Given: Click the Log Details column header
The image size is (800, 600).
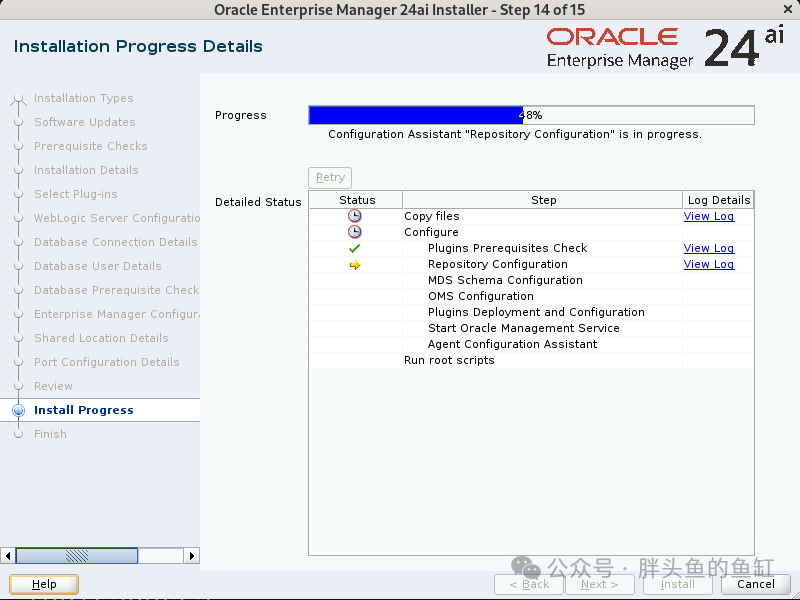Looking at the screenshot, I should click(718, 200).
